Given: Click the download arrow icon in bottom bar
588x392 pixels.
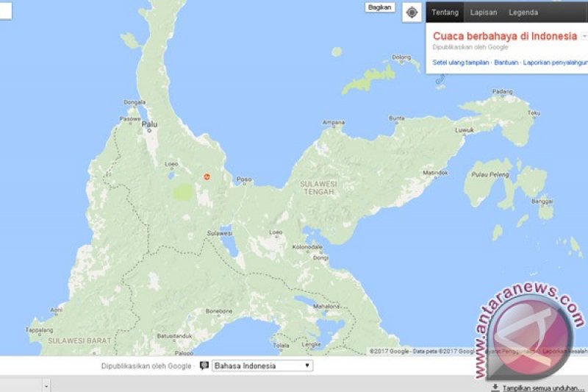Looking at the screenshot, I should [x=495, y=388].
